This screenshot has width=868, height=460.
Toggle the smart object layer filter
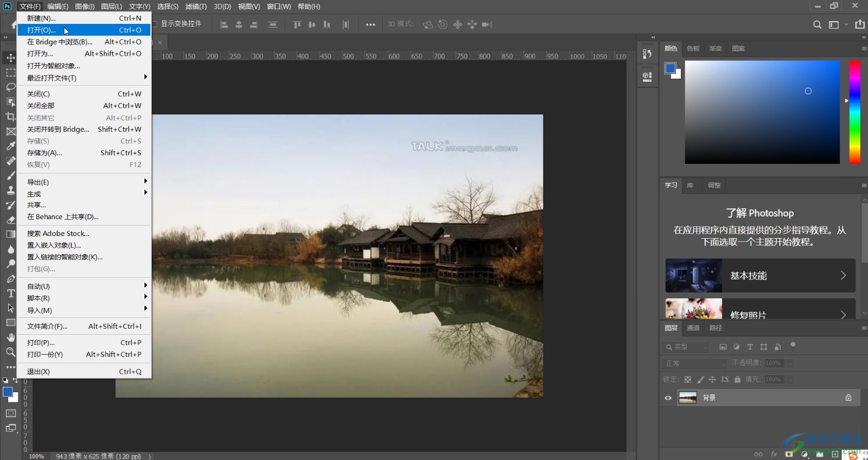point(777,347)
